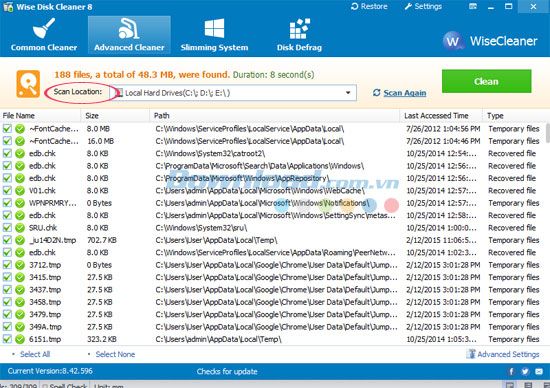The image size is (550, 388).
Task: Toggle checkbox for SRU.chk
Action: point(7,228)
